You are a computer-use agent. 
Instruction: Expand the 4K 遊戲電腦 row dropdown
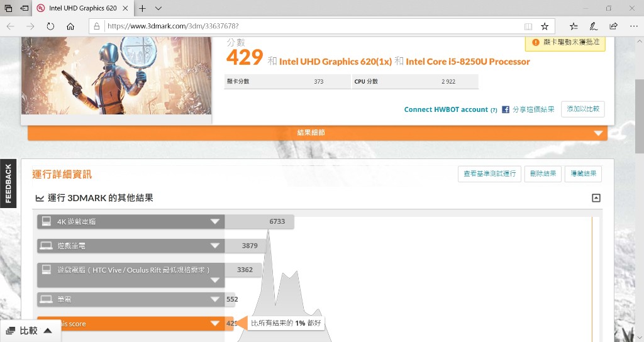click(x=215, y=222)
